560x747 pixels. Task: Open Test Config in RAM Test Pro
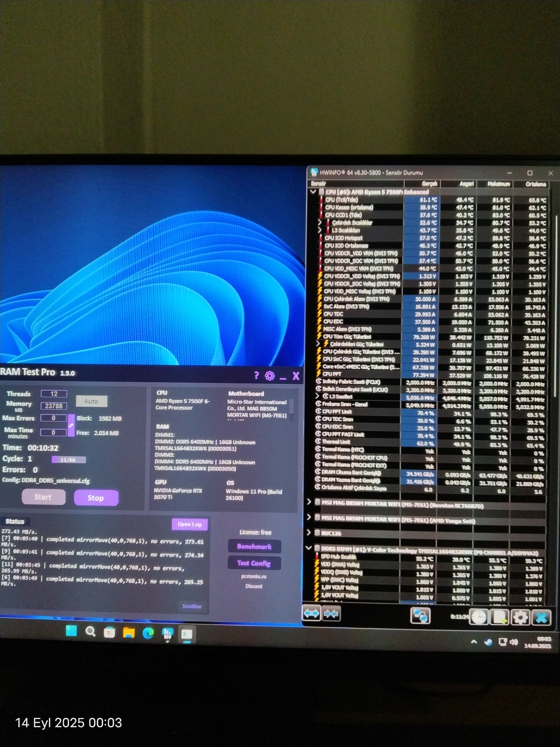pyautogui.click(x=254, y=563)
